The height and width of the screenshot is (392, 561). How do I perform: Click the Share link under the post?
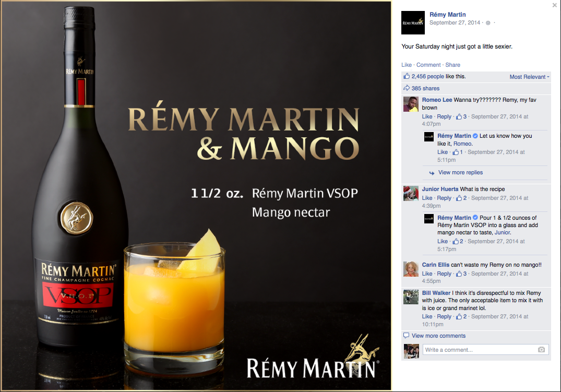452,65
